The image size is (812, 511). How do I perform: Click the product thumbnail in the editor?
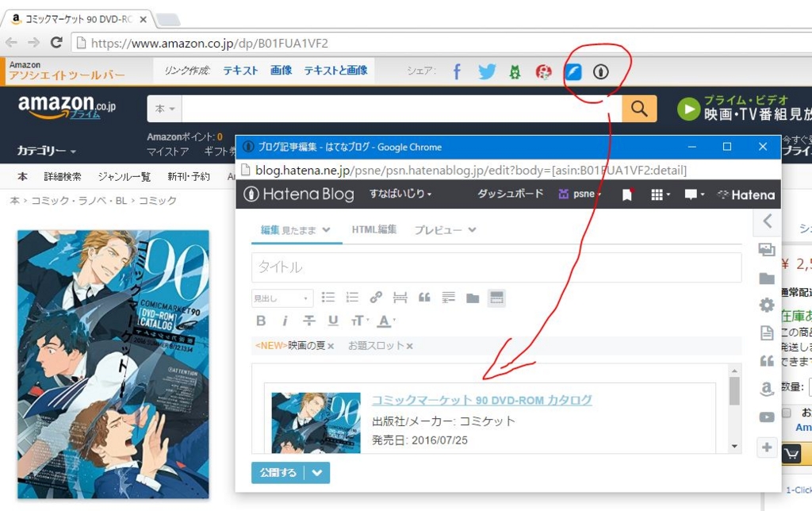pyautogui.click(x=316, y=423)
